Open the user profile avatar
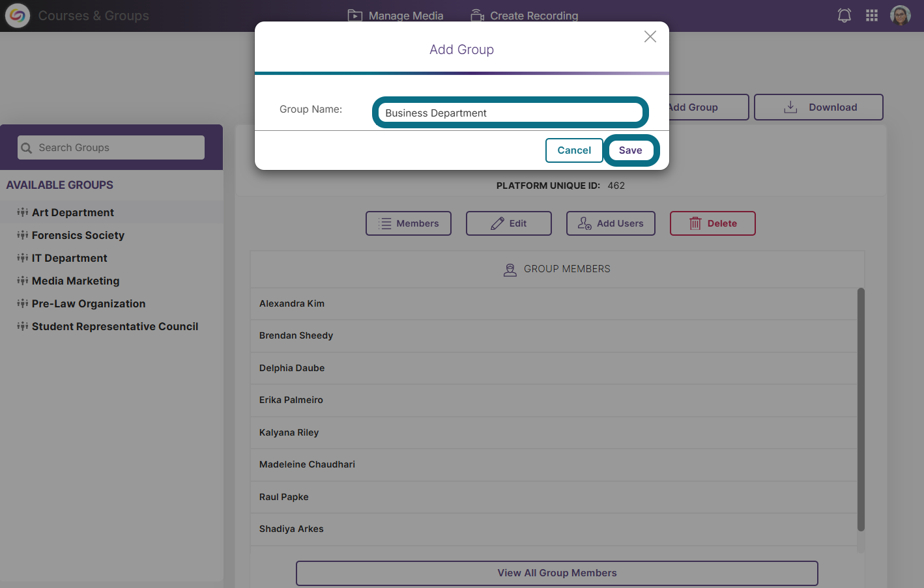This screenshot has height=588, width=924. pyautogui.click(x=901, y=16)
